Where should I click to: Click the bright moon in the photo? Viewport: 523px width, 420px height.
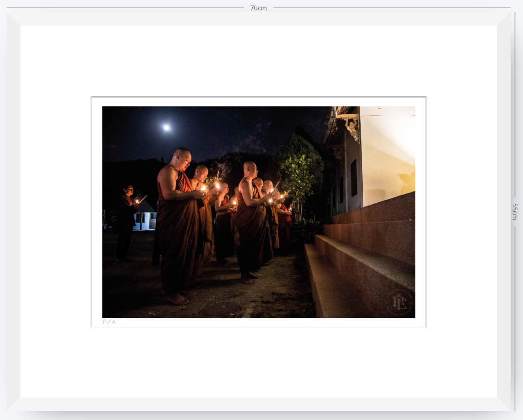[166, 128]
